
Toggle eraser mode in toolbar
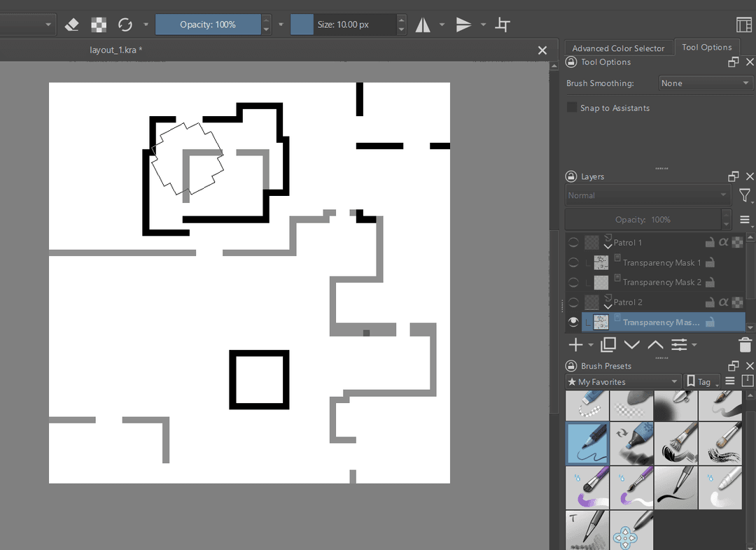(x=72, y=24)
